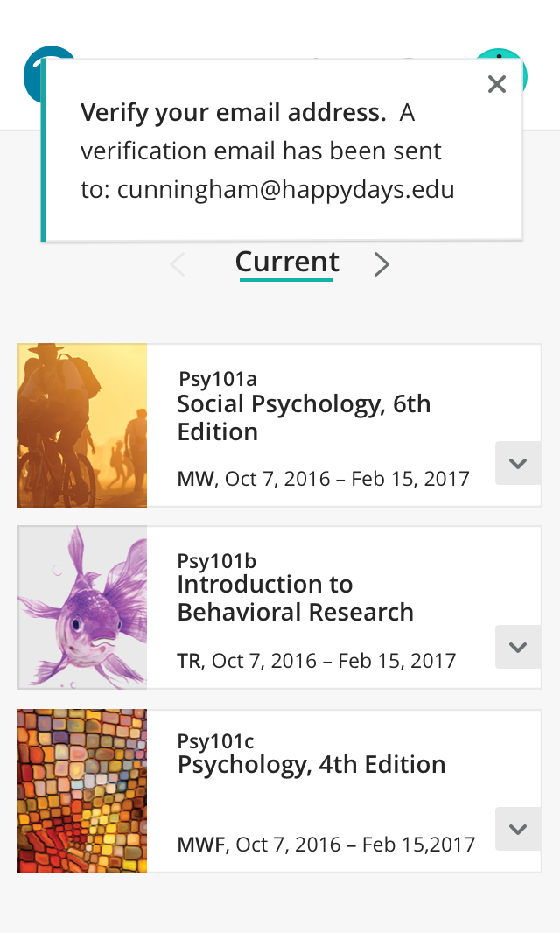
Task: Go to next term with right chevron
Action: tap(381, 264)
